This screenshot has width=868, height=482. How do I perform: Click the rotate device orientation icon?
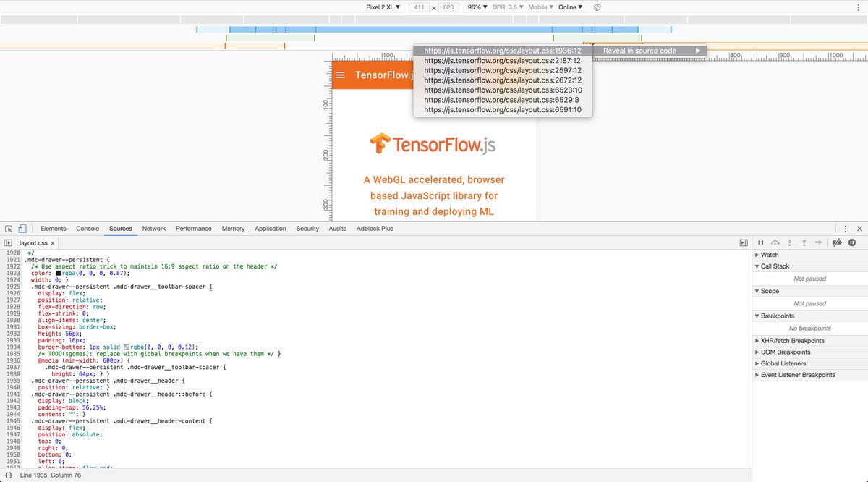point(597,7)
